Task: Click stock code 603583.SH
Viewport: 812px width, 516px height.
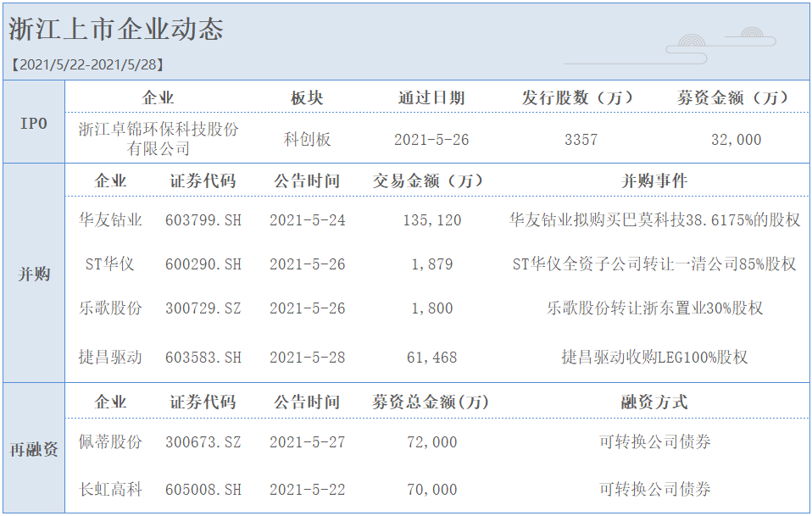Action: [x=203, y=358]
